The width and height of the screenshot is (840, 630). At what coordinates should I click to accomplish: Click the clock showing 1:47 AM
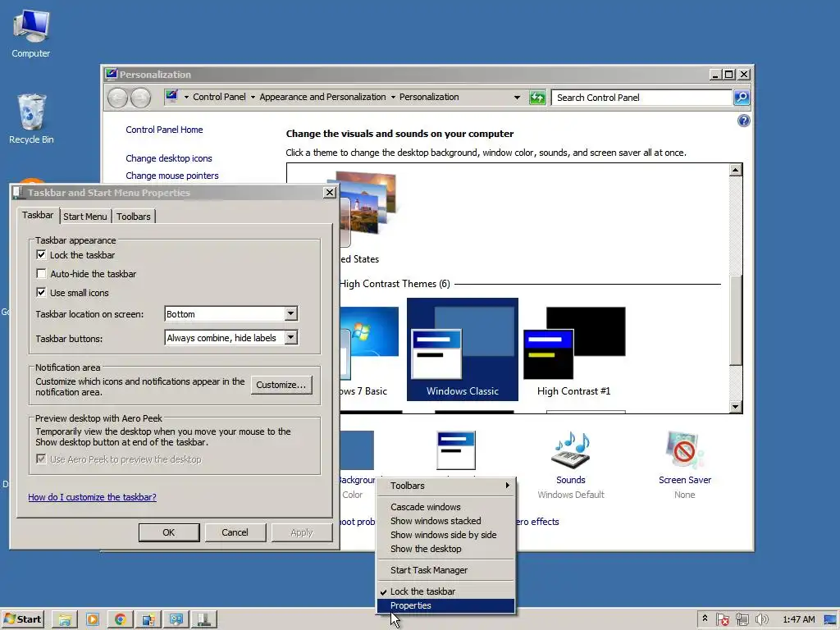pos(799,619)
